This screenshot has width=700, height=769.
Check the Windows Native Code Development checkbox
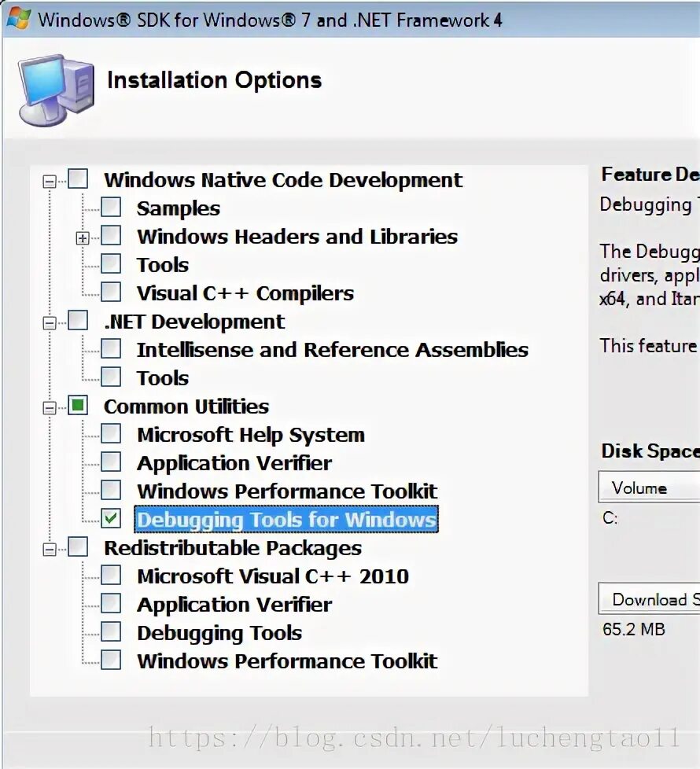78,179
